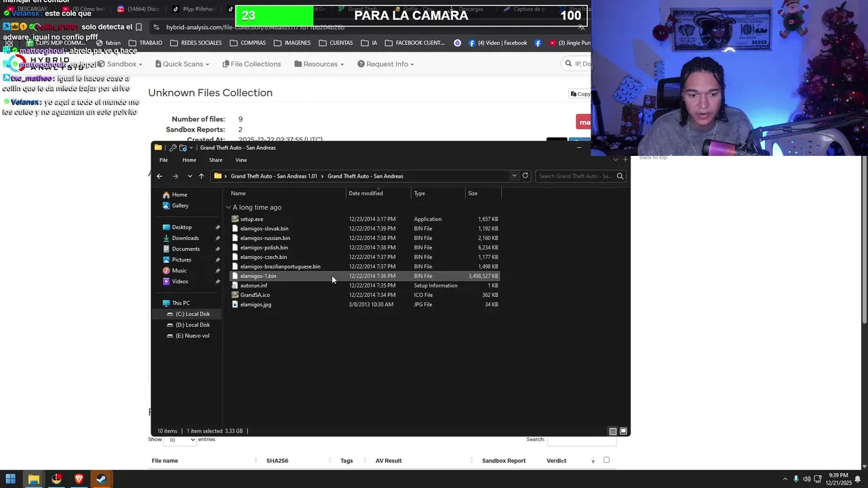This screenshot has height=488, width=868.
Task: Expand the address bar history dropdown
Action: coord(514,176)
